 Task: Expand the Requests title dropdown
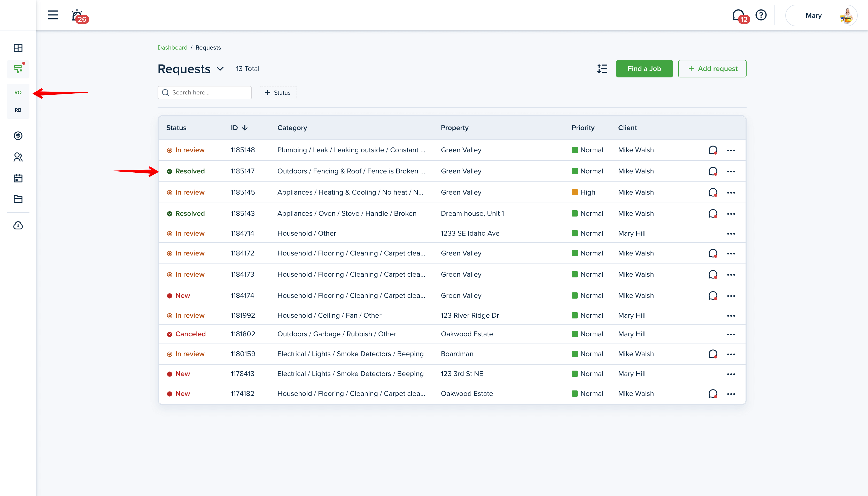pyautogui.click(x=220, y=69)
